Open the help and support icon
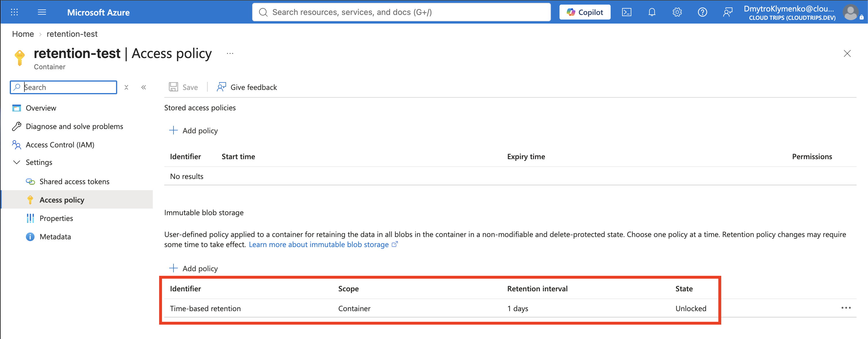This screenshot has height=339, width=868. (702, 12)
